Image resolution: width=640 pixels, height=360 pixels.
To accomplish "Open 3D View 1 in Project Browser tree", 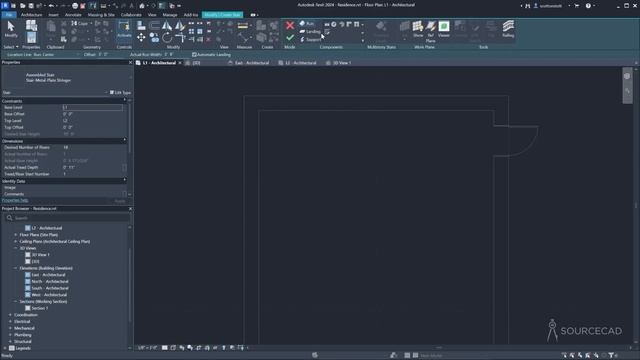I will (x=40, y=255).
